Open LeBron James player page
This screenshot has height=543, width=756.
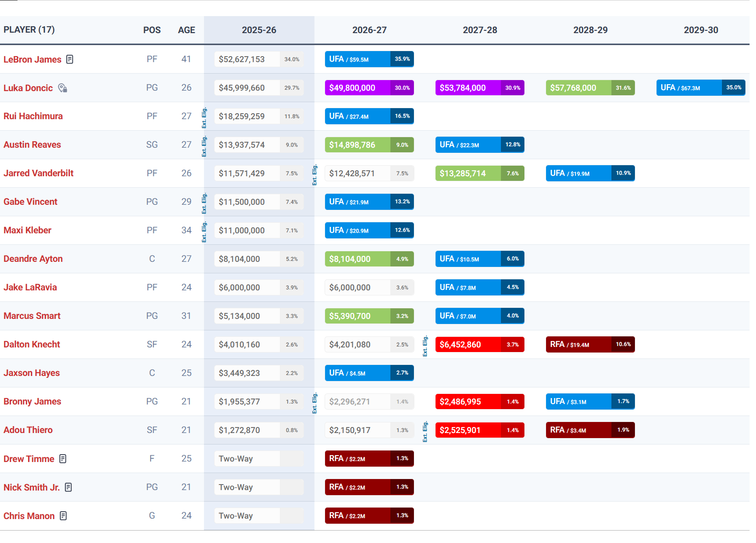coord(32,59)
